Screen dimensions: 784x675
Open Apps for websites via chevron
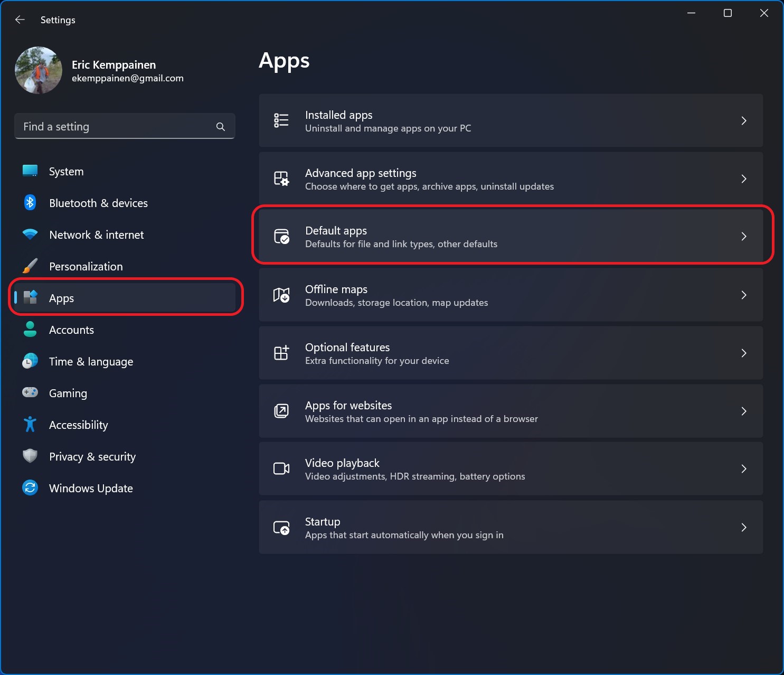[744, 411]
